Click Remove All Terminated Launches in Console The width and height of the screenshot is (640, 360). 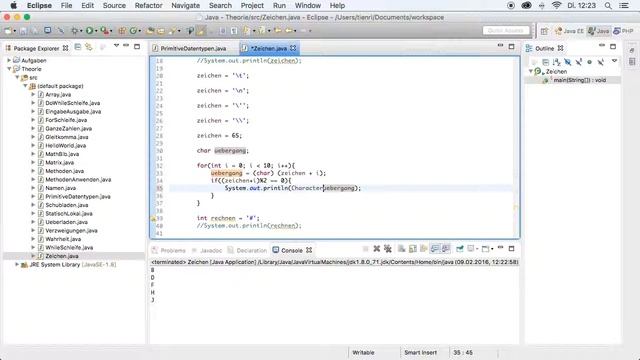pyautogui.click(x=388, y=249)
